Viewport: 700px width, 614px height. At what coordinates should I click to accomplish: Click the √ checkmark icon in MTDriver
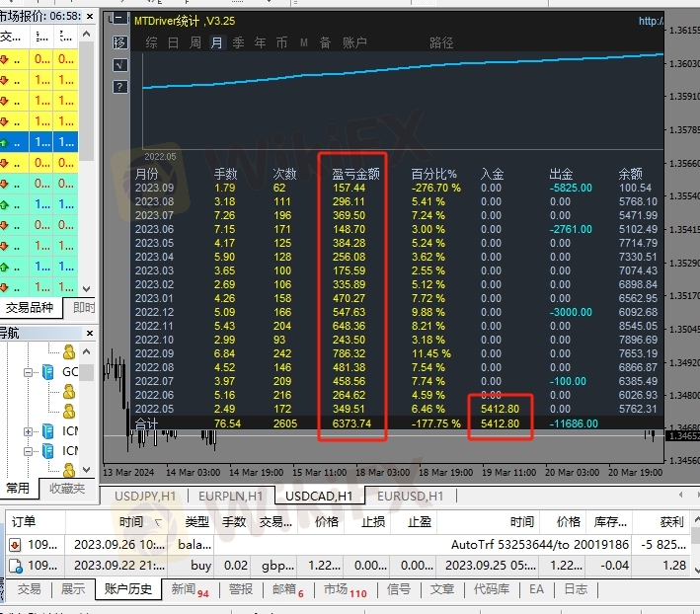119,65
